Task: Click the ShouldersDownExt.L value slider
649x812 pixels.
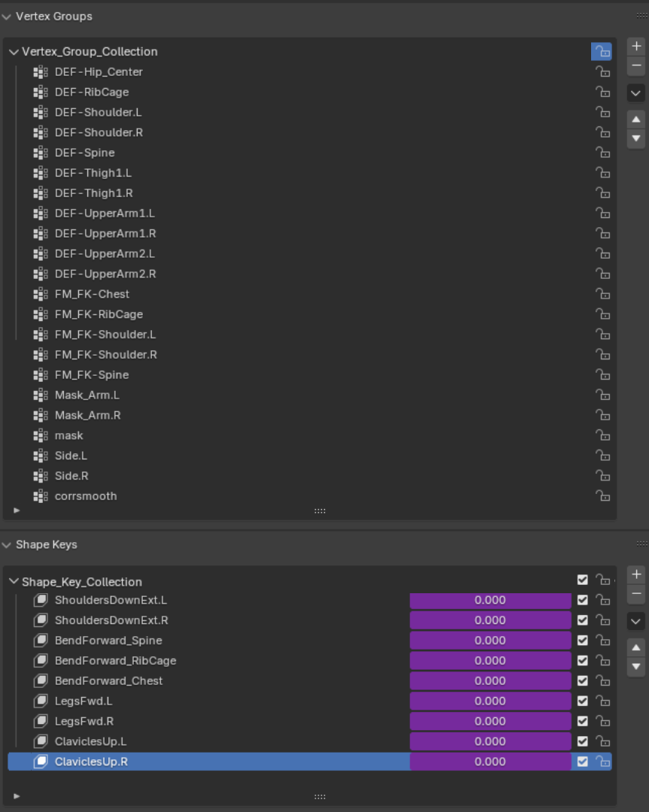Action: click(x=490, y=600)
